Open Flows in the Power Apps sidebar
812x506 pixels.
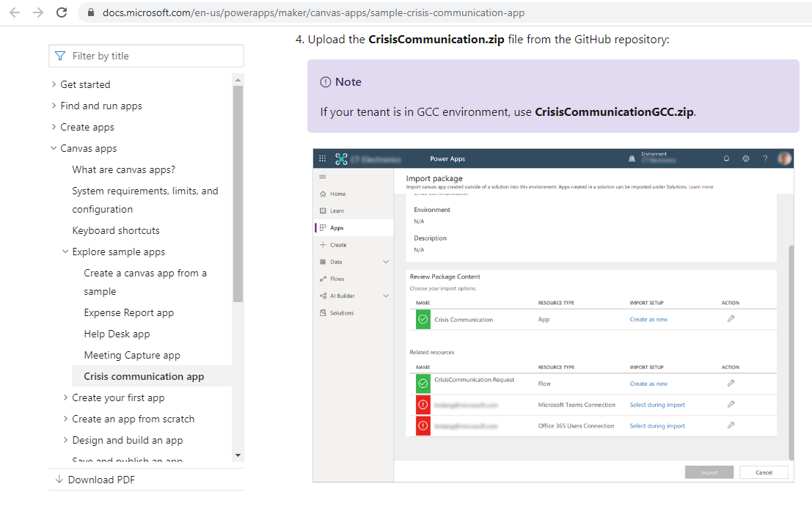point(339,279)
